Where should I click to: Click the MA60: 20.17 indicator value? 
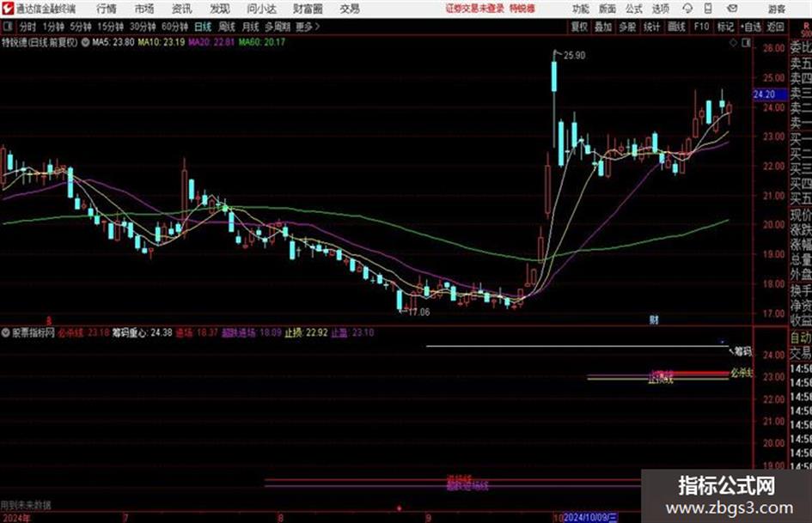(x=261, y=42)
